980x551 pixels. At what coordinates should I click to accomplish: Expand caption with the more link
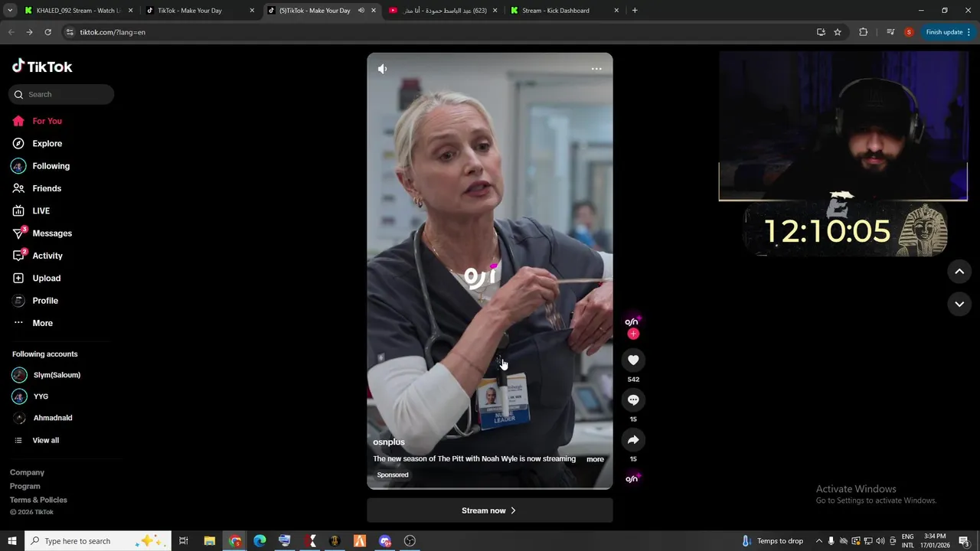click(x=595, y=459)
